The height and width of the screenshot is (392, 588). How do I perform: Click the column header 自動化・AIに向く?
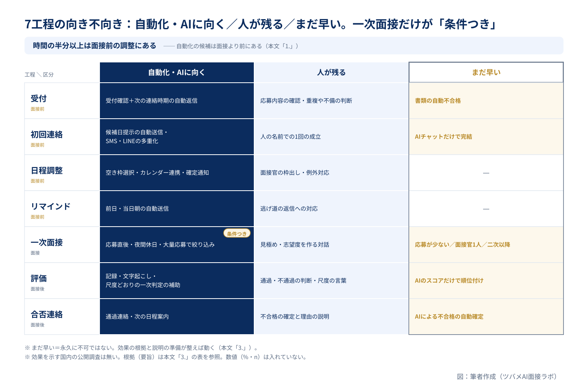click(x=177, y=72)
